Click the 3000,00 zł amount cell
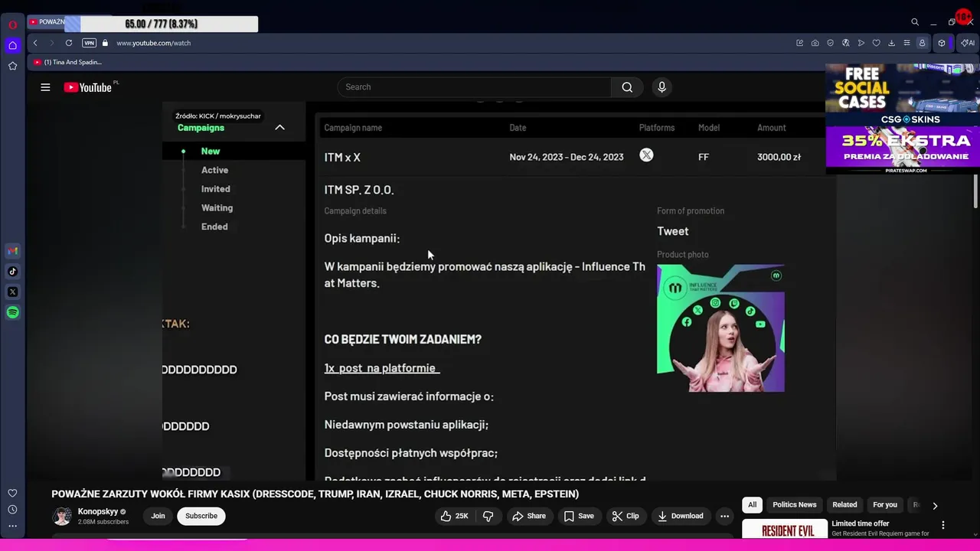This screenshot has width=980, height=551. coord(779,157)
